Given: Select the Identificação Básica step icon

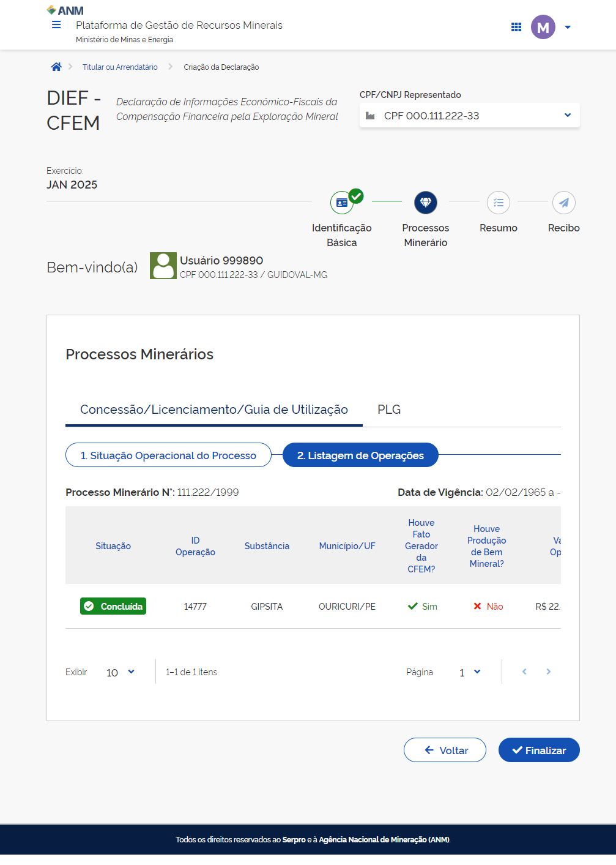Looking at the screenshot, I should tap(342, 203).
